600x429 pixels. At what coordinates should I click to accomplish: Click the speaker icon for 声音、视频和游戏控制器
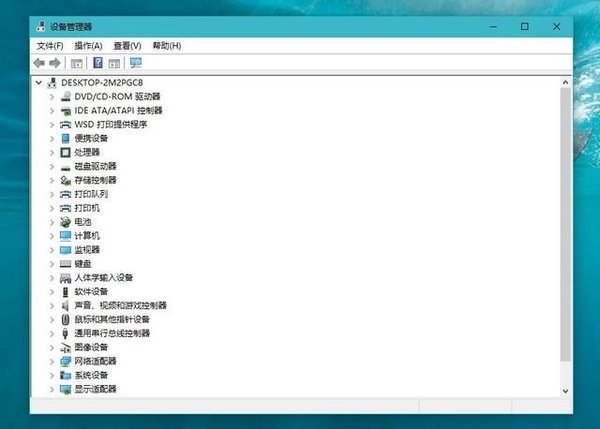pos(66,305)
